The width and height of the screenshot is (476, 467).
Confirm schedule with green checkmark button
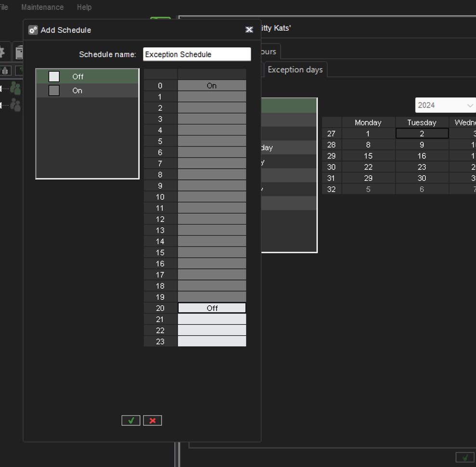[x=131, y=420]
